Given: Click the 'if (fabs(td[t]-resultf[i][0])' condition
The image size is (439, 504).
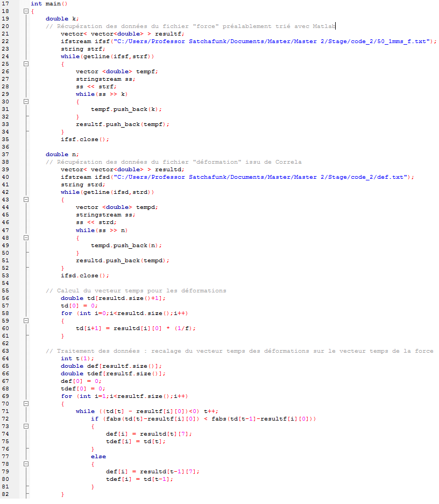Looking at the screenshot, I should tap(203, 419).
